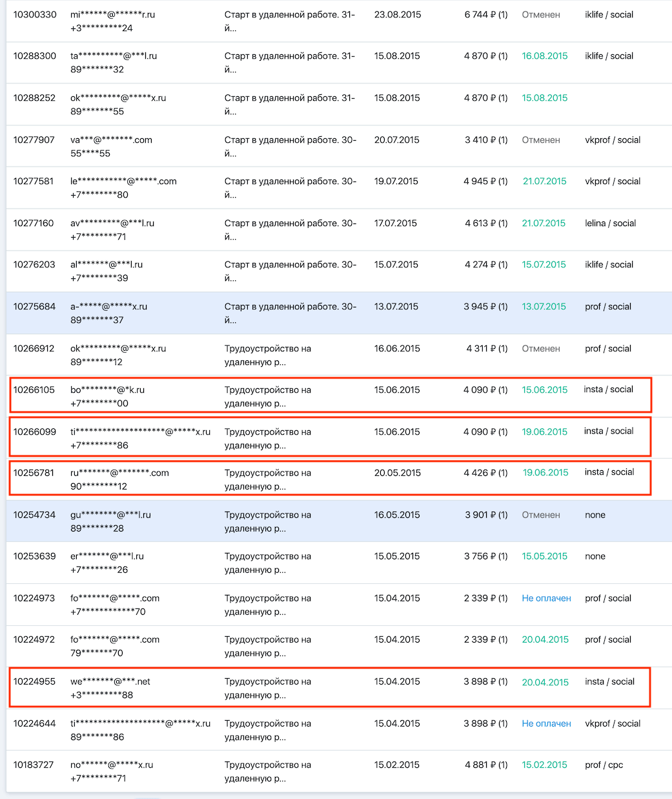Click amount 4 426 ₽ (1)
The height and width of the screenshot is (799, 672).
486,473
